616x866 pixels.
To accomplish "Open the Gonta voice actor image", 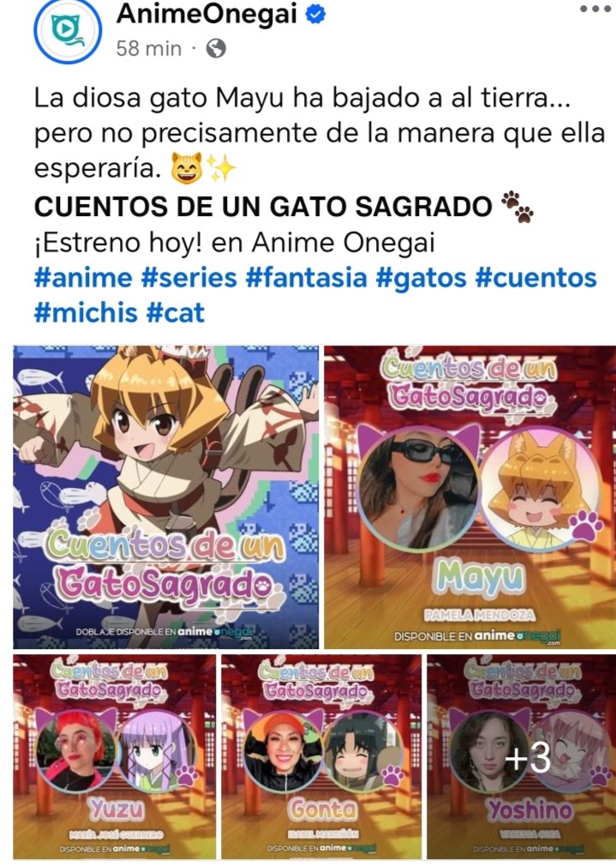I will pos(321,756).
